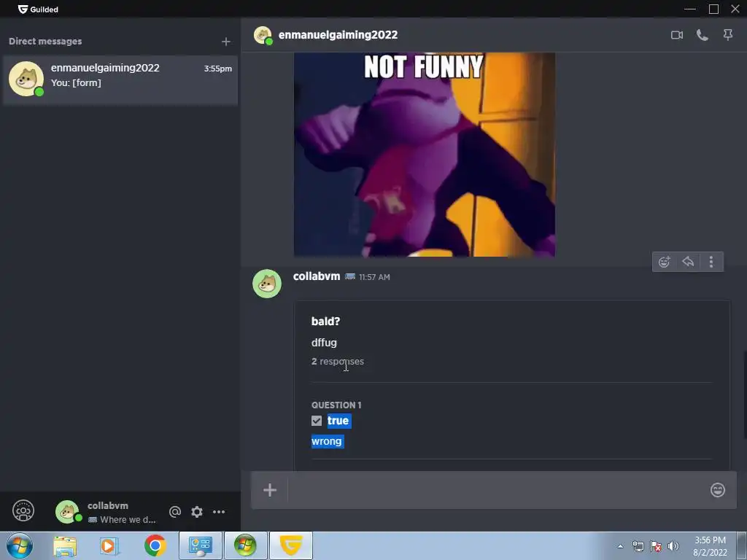The image size is (747, 560).
Task: Open Google Chrome from taskbar
Action: 155,545
